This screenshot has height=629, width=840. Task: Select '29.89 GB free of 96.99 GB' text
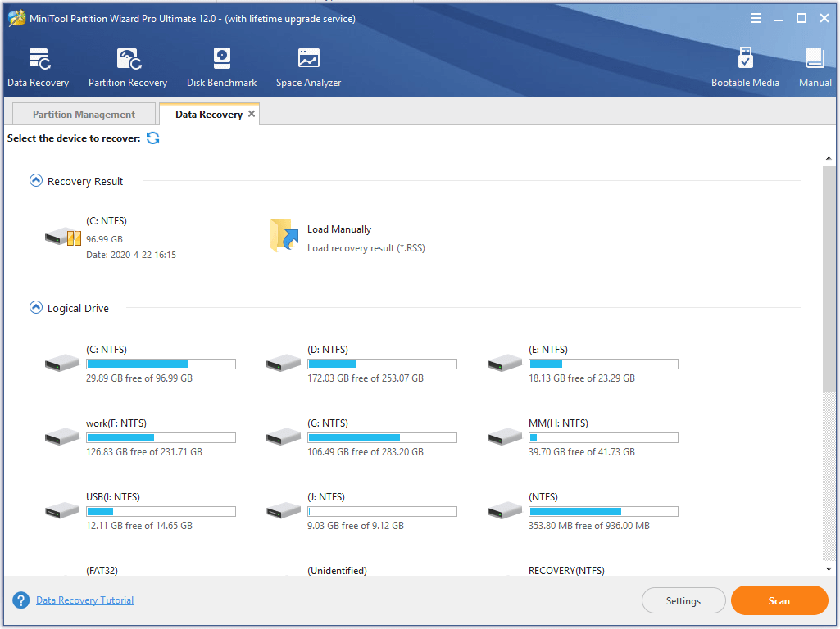[x=139, y=378]
